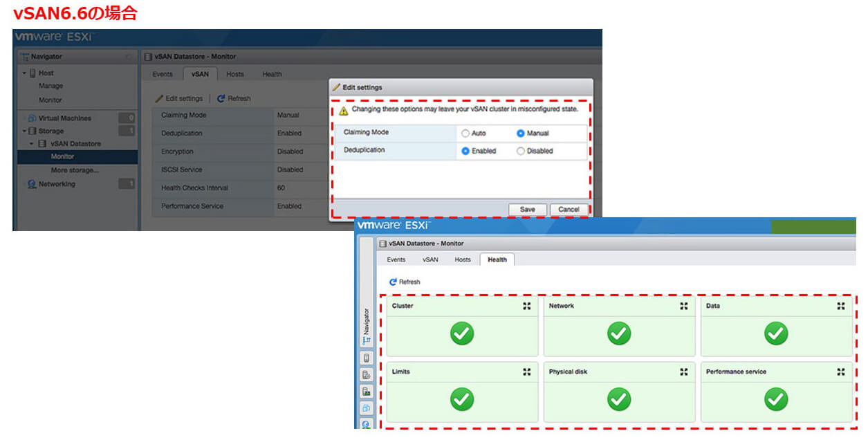Click the Performance Service row label
Screen dimensions: 868x440
coord(191,206)
